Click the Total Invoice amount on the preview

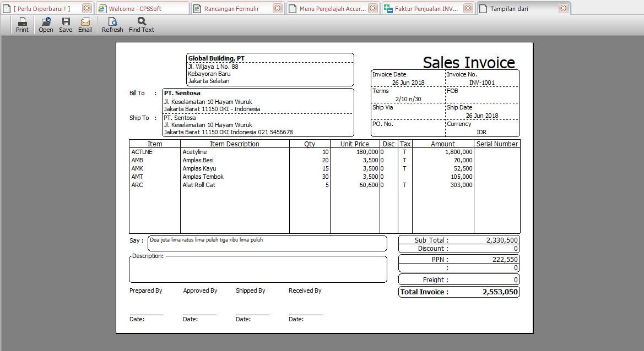pos(500,292)
